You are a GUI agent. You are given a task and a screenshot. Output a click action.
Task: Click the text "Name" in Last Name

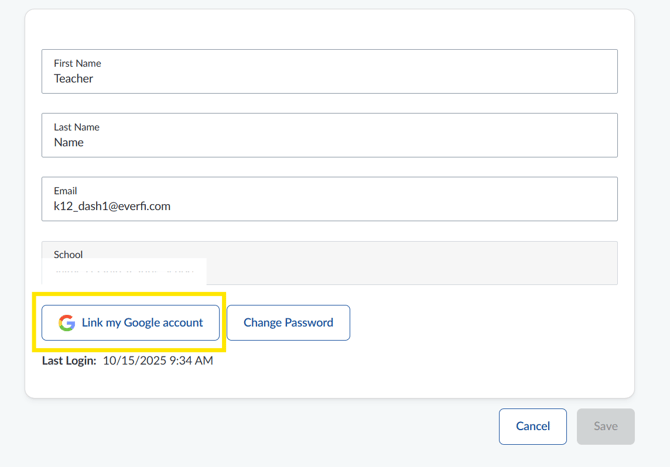(68, 143)
